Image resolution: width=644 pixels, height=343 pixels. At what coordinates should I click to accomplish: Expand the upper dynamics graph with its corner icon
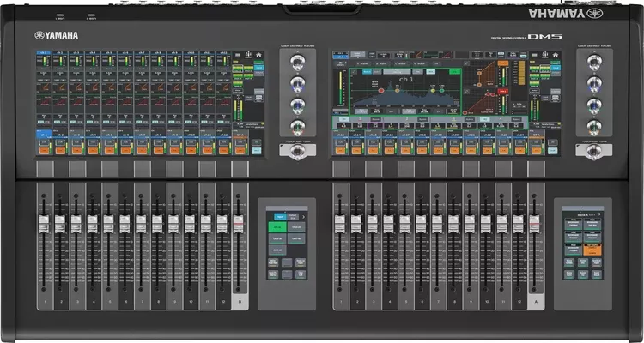tap(466, 63)
